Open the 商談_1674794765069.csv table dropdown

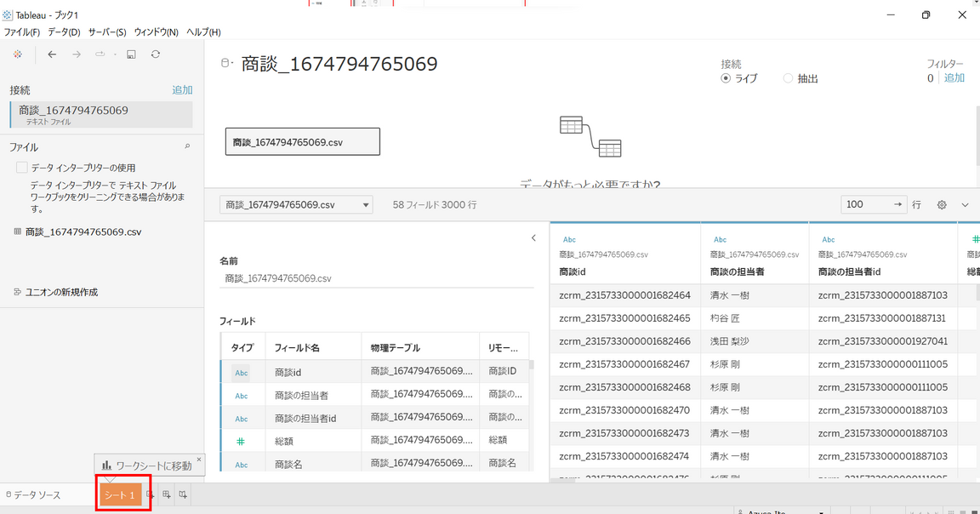pos(296,204)
